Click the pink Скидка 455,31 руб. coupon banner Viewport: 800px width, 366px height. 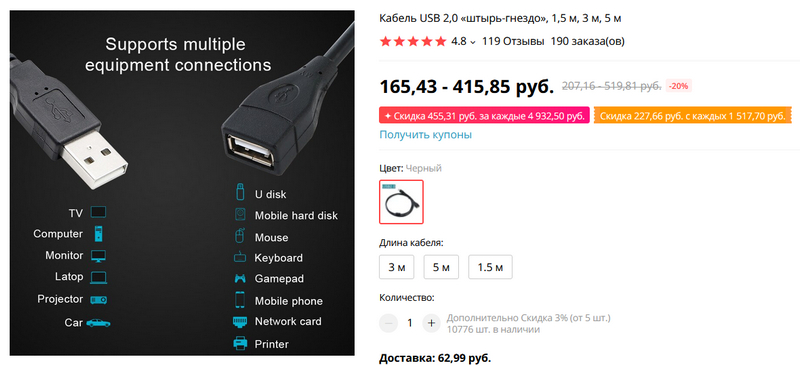pos(484,115)
